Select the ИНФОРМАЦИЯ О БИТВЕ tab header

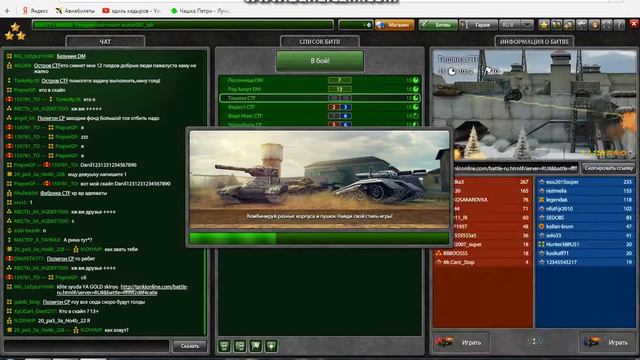tap(534, 41)
